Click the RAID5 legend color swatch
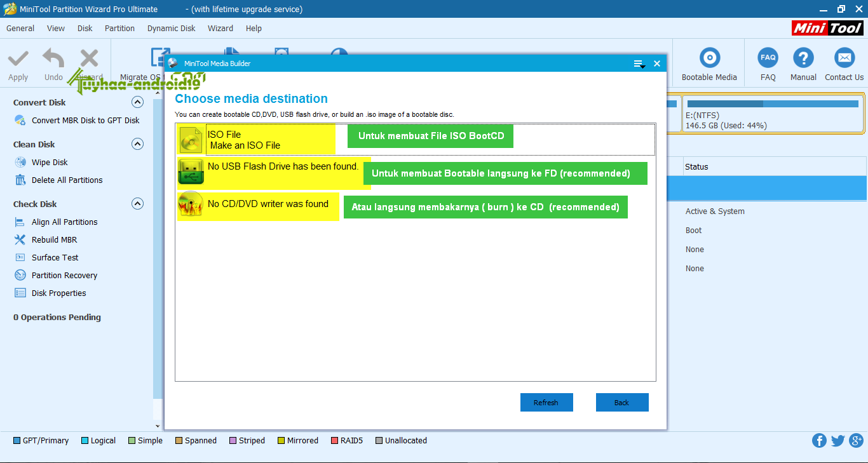This screenshot has width=868, height=463. coord(334,440)
